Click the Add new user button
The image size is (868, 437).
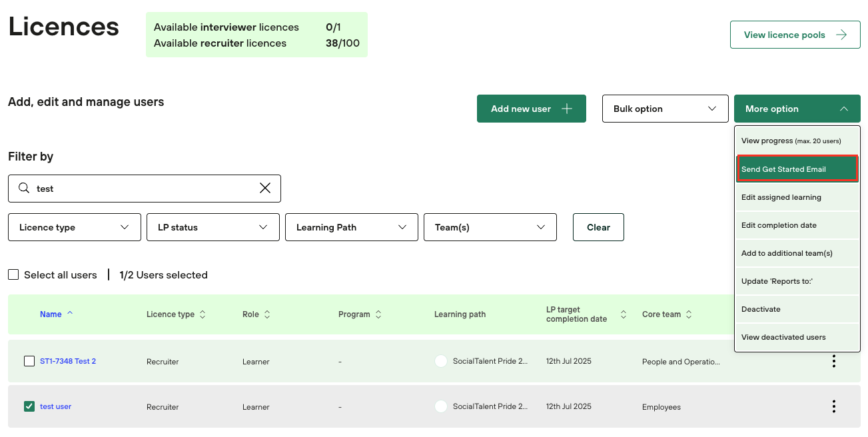[x=531, y=109]
